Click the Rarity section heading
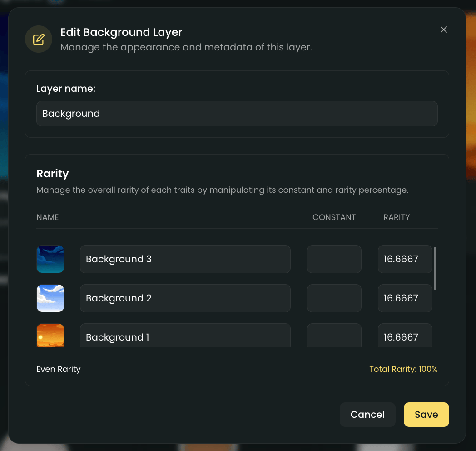This screenshot has width=476, height=451. [x=53, y=174]
